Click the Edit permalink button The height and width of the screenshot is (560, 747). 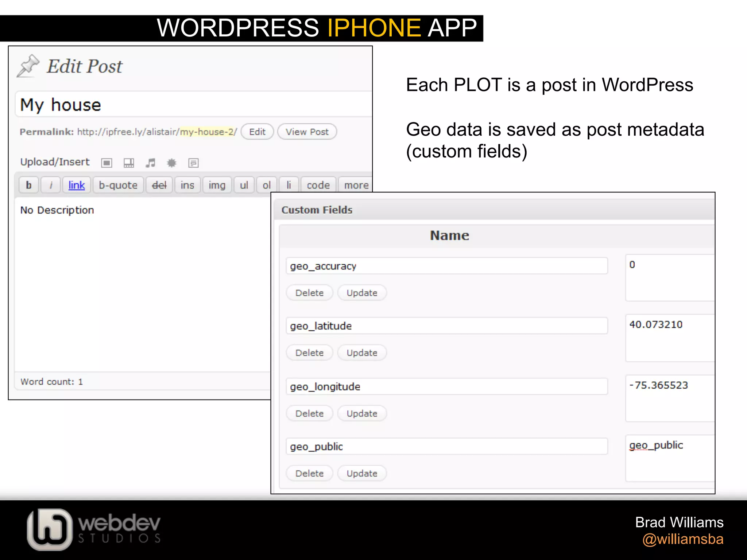[x=258, y=132]
